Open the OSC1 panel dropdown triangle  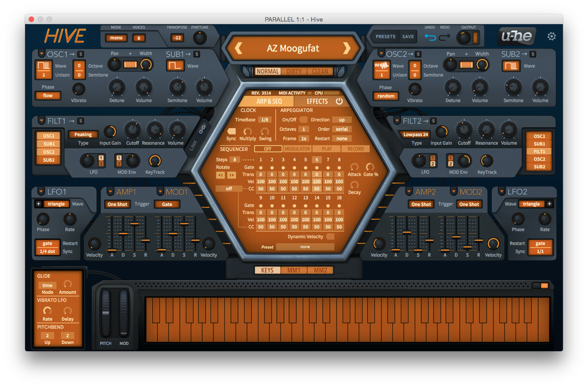(x=42, y=54)
